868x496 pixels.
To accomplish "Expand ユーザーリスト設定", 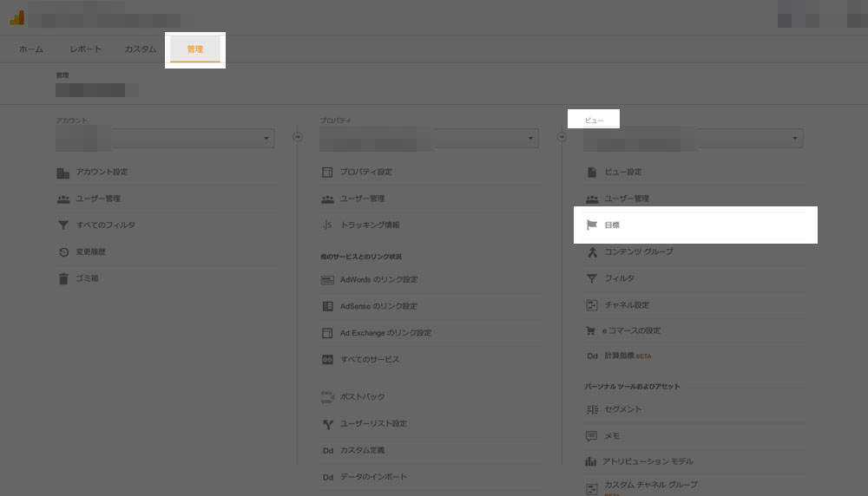I will (373, 423).
